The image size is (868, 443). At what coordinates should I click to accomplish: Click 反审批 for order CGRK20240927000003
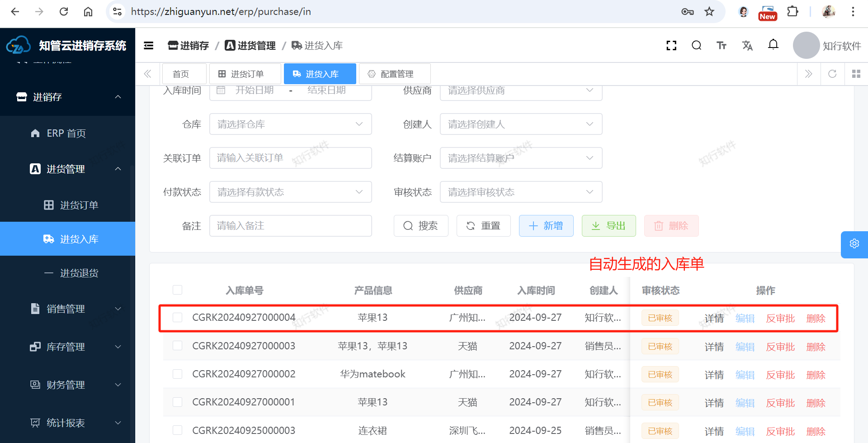(780, 347)
